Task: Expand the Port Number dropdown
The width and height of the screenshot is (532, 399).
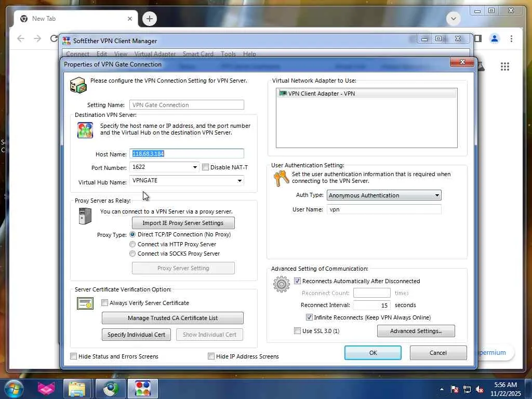Action: tap(195, 167)
